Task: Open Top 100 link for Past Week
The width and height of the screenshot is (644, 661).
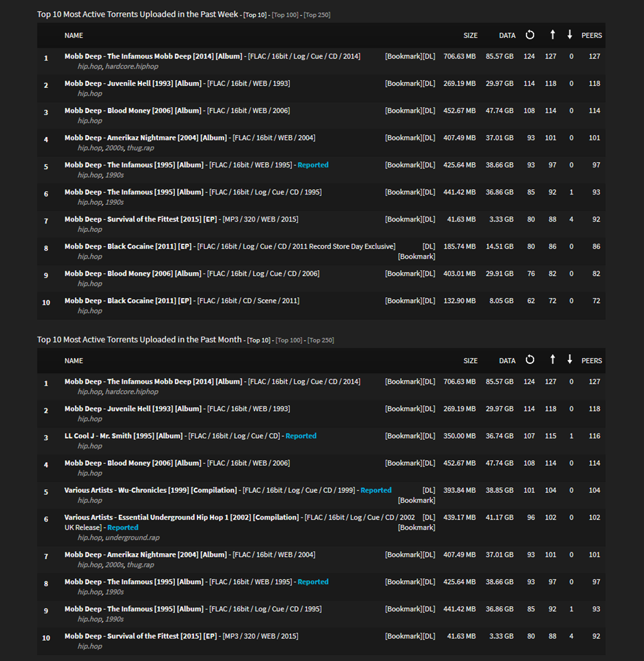Action: click(x=285, y=15)
